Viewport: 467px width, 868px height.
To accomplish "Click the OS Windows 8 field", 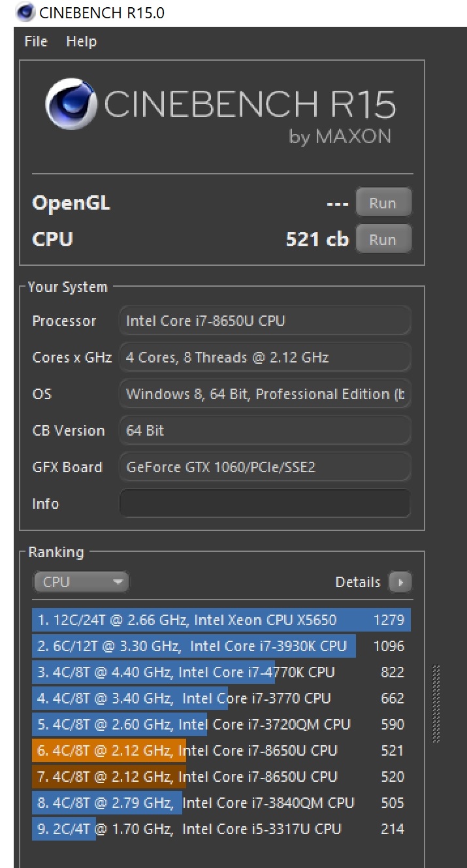I will coord(265,394).
